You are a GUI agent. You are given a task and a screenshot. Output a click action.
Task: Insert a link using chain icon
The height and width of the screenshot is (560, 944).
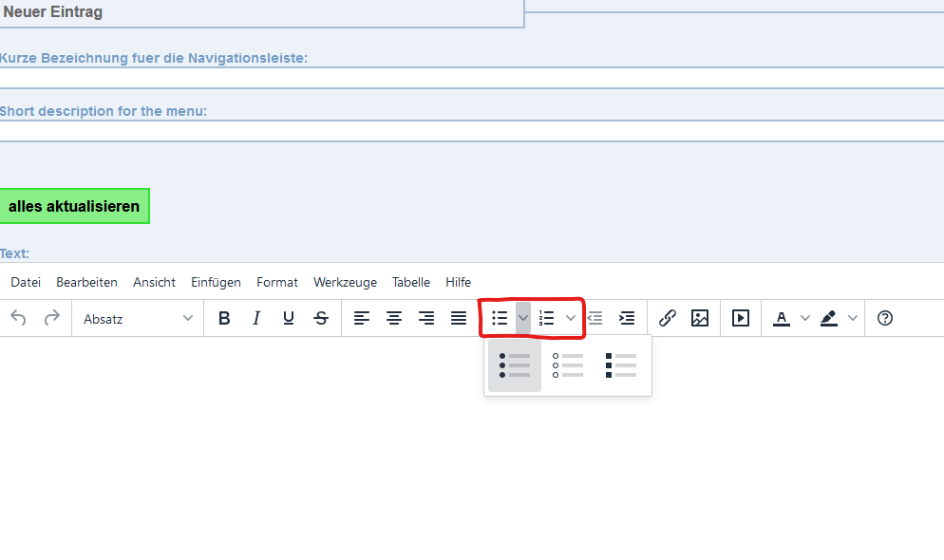(x=668, y=318)
